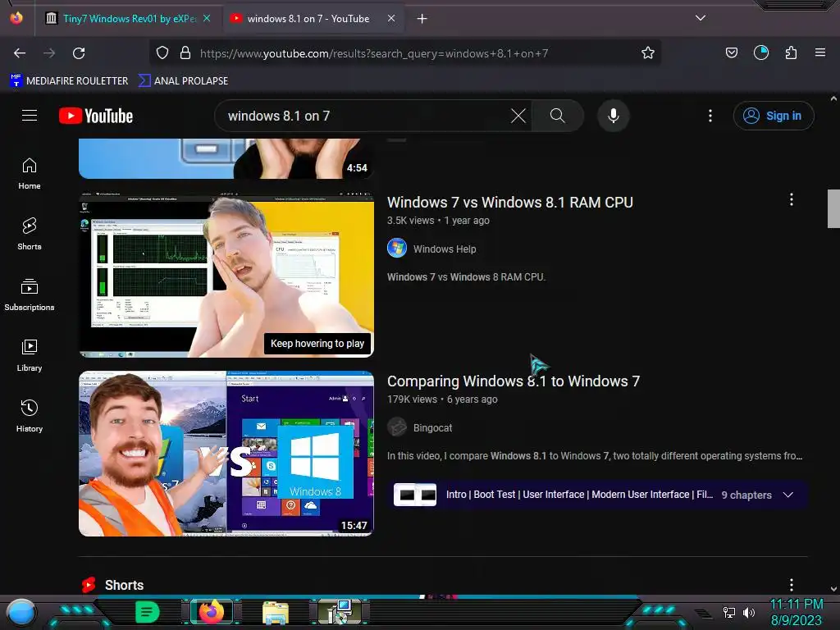Image resolution: width=840 pixels, height=630 pixels.
Task: Go to the YouTube logo home link
Action: tap(96, 116)
